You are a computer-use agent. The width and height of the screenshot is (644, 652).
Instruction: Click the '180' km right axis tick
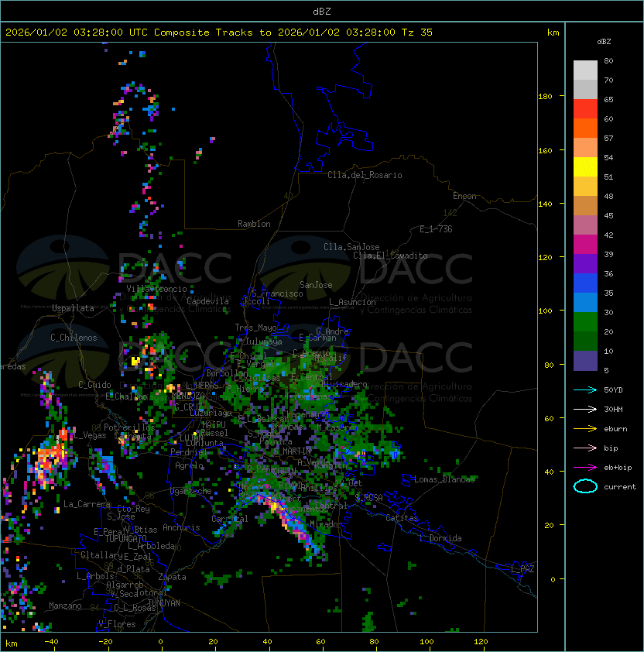(545, 97)
